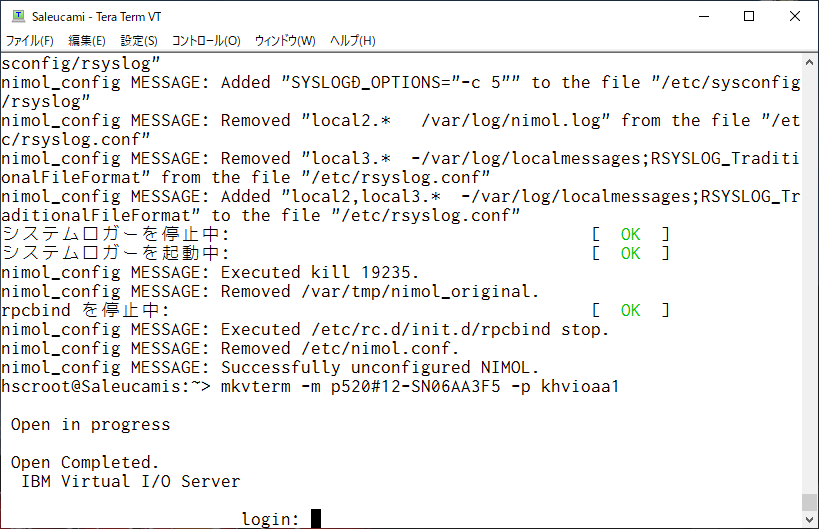This screenshot has width=819, height=529.
Task: Close the Tera Term window
Action: (x=794, y=16)
